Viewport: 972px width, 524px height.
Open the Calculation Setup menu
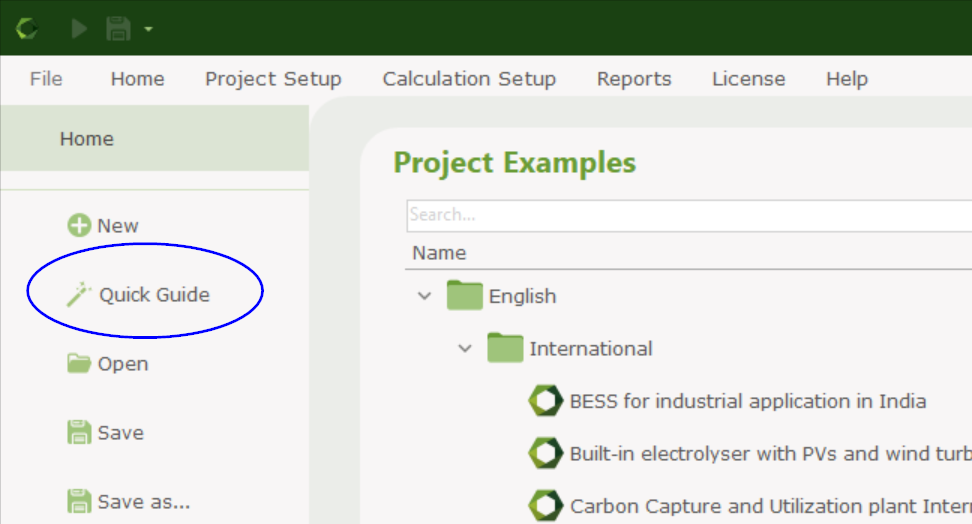(469, 79)
